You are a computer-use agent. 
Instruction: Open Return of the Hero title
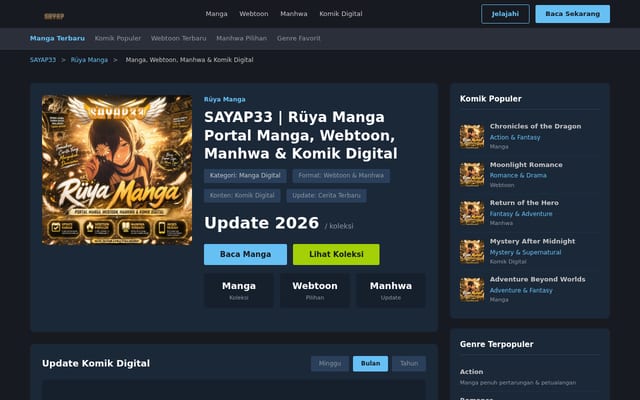(524, 203)
